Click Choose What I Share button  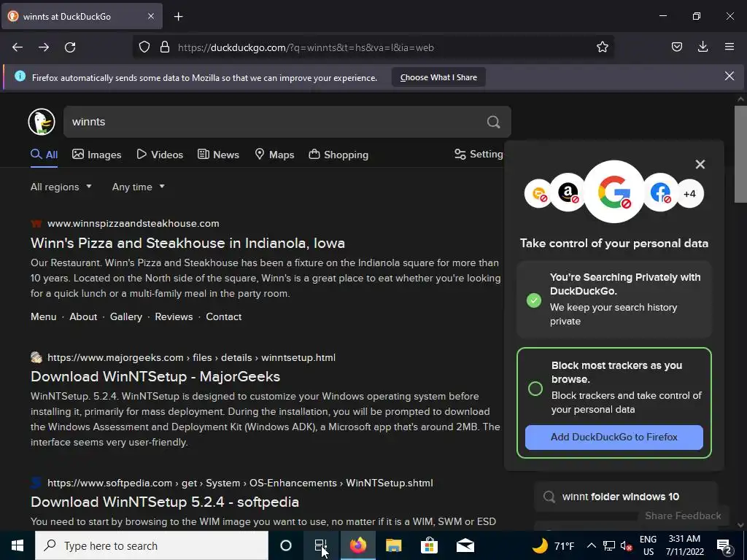tap(438, 77)
